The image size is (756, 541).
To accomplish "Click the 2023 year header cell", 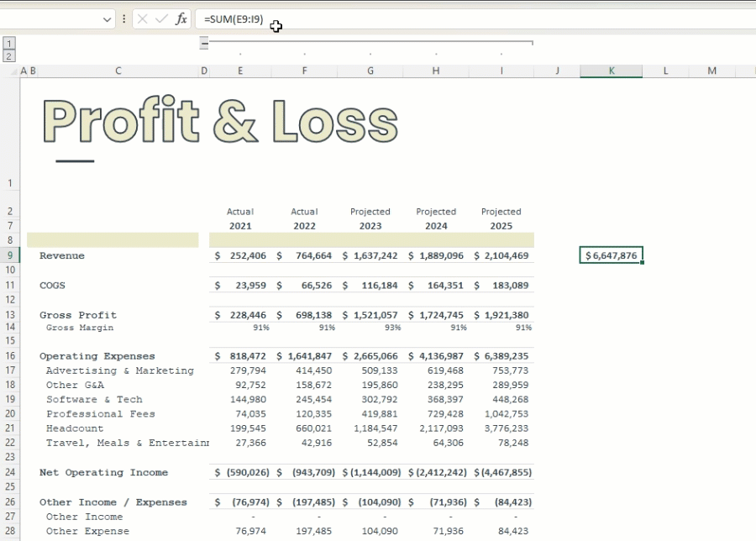I will 370,226.
